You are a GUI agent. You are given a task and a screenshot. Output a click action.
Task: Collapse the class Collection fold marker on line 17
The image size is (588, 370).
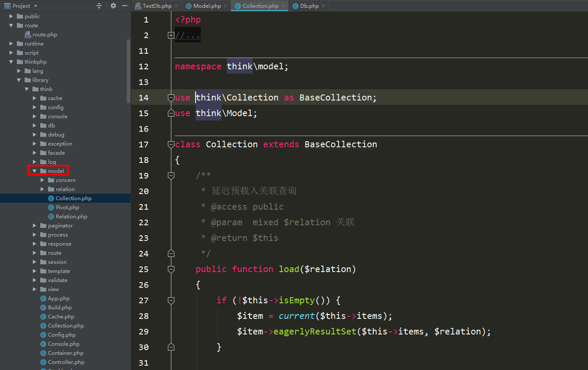(171, 145)
